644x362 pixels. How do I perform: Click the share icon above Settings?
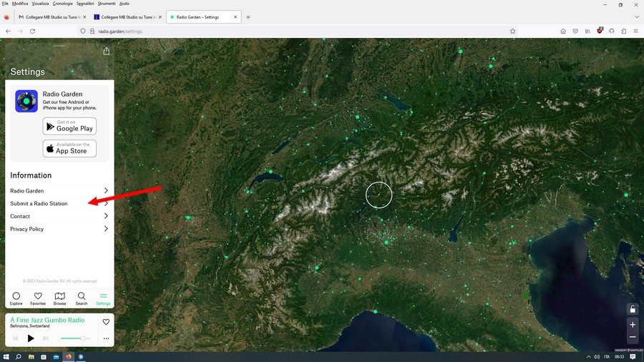(x=107, y=51)
